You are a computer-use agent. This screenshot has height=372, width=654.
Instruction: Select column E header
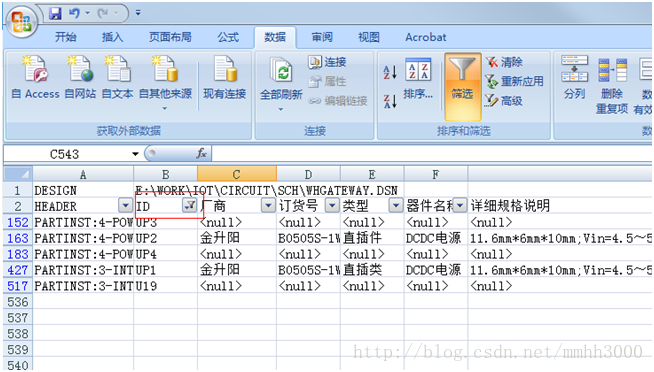click(x=372, y=174)
